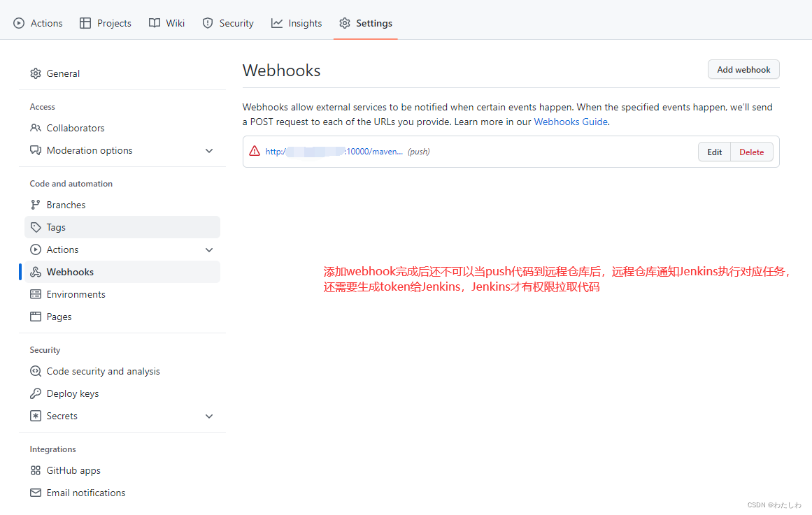Click the Tags label icon
The image size is (812, 515).
(x=35, y=227)
